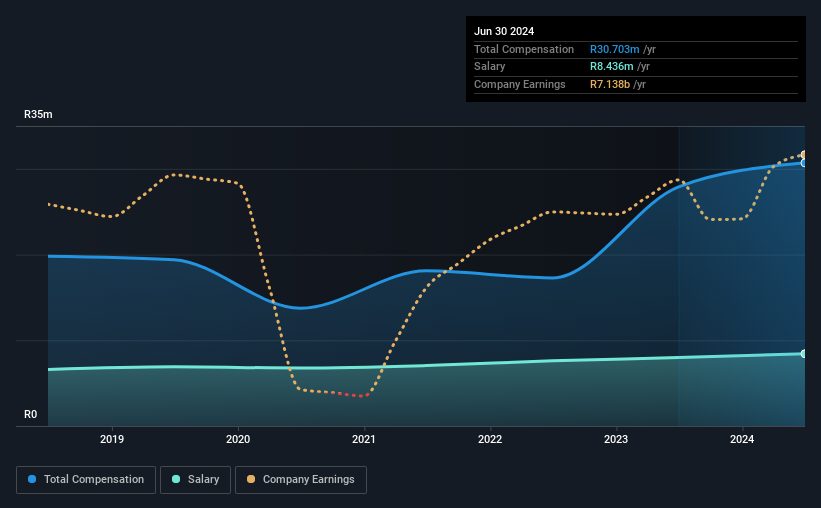Screen dimensions: 821x508
Task: Select the teal Salary endpoint marker
Action: (804, 354)
